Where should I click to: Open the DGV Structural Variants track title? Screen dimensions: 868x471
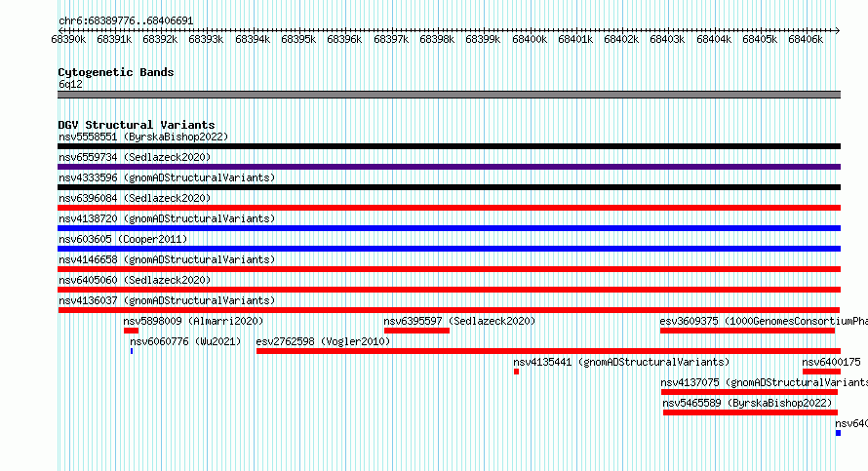[137, 125]
